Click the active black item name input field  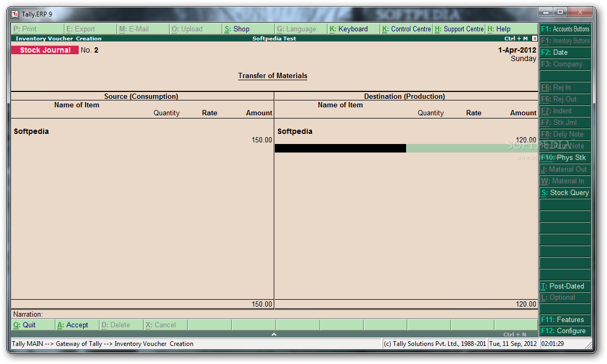tap(340, 148)
